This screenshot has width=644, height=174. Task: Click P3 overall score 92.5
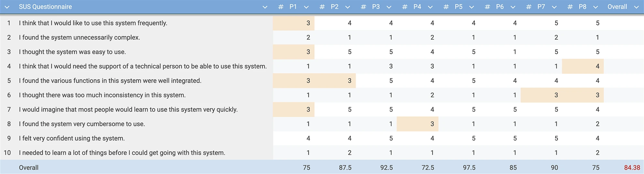(x=387, y=168)
